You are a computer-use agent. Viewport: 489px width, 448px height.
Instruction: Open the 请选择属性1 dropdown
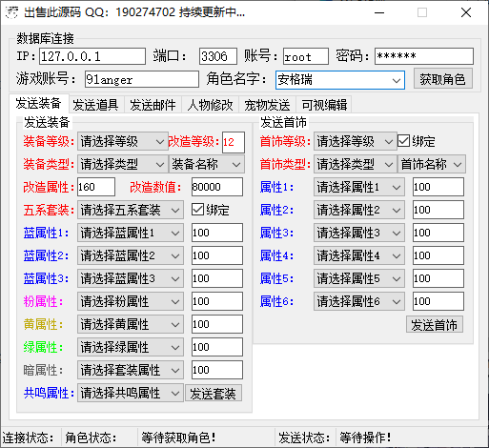[x=359, y=187]
